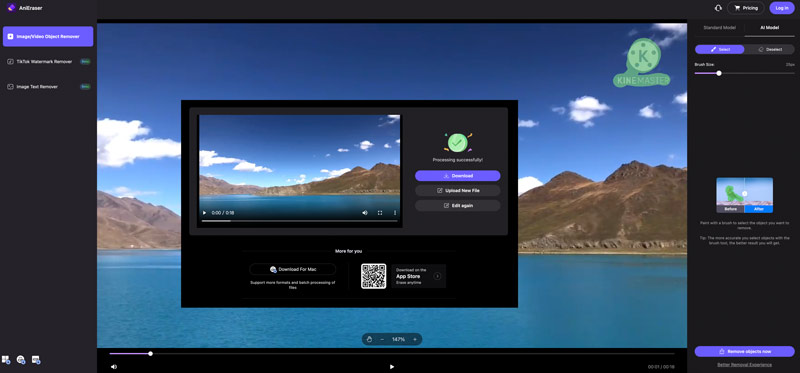Mute the main editor audio

pyautogui.click(x=113, y=366)
